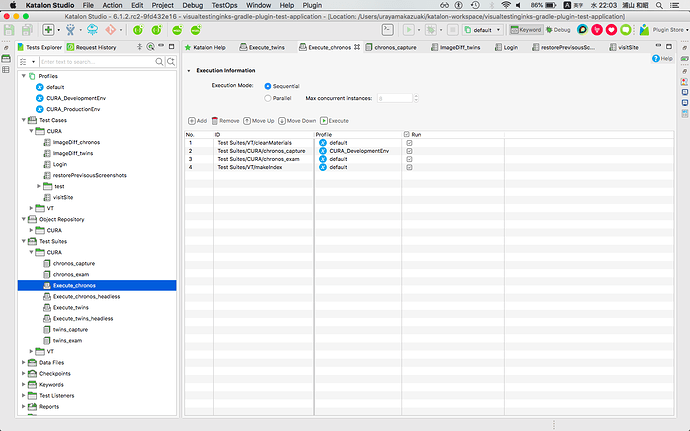Open the default profile dropdown in toolbar
This screenshot has height=431, width=690.
[x=483, y=30]
